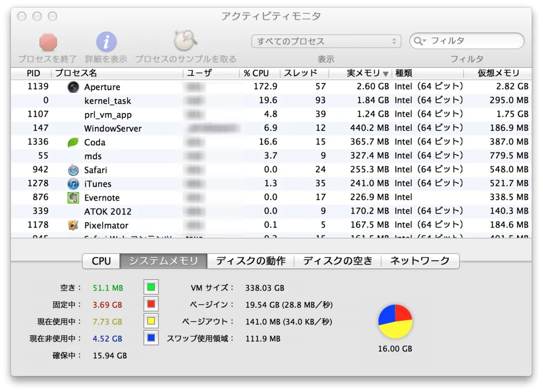This screenshot has height=392, width=543.
Task: Switch to the CPU tab
Action: 101,261
